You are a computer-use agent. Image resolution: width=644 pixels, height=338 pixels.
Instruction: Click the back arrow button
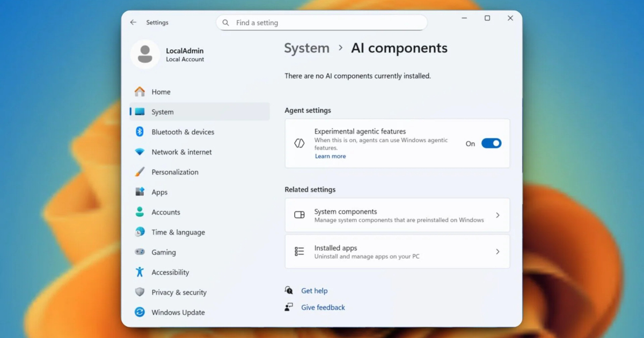(x=133, y=23)
